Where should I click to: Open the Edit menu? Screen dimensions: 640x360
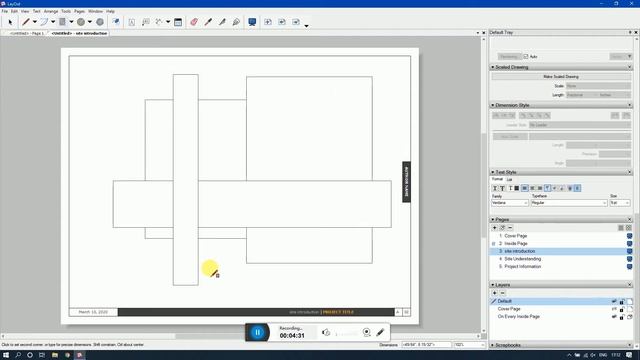[x=14, y=11]
